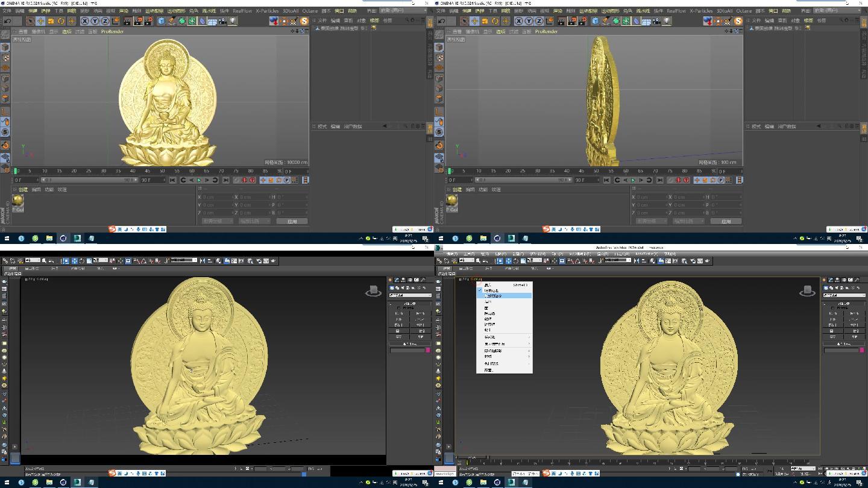Open object color swatch in bottom-left 3ds Max
The width and height of the screenshot is (868, 488).
click(x=428, y=349)
